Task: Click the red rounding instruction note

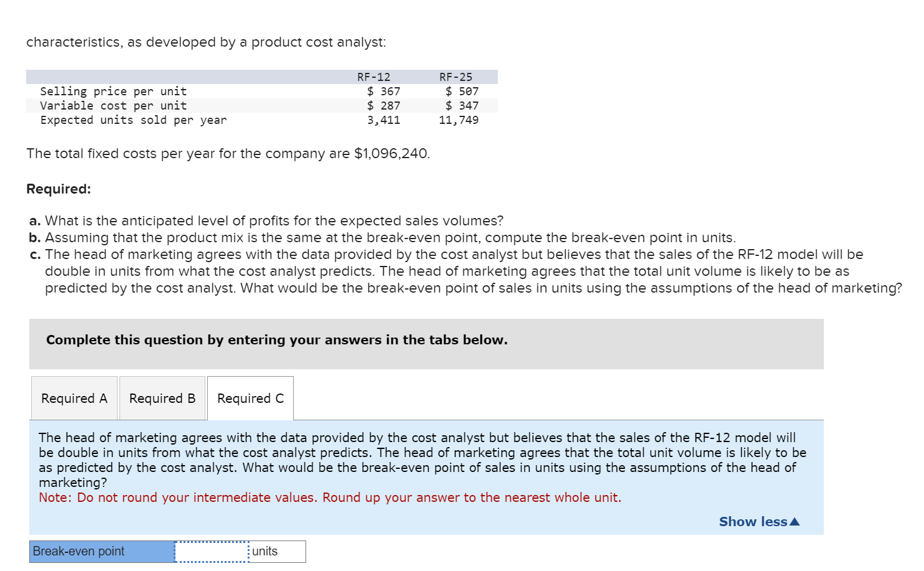Action: (329, 497)
